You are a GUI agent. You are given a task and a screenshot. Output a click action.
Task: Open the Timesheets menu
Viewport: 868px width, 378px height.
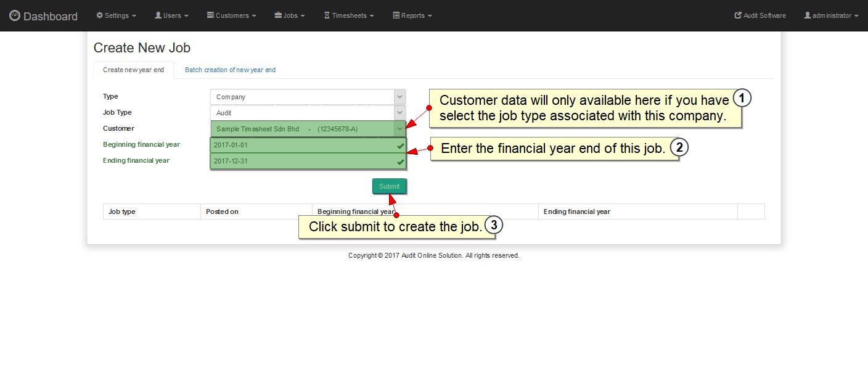(x=349, y=15)
